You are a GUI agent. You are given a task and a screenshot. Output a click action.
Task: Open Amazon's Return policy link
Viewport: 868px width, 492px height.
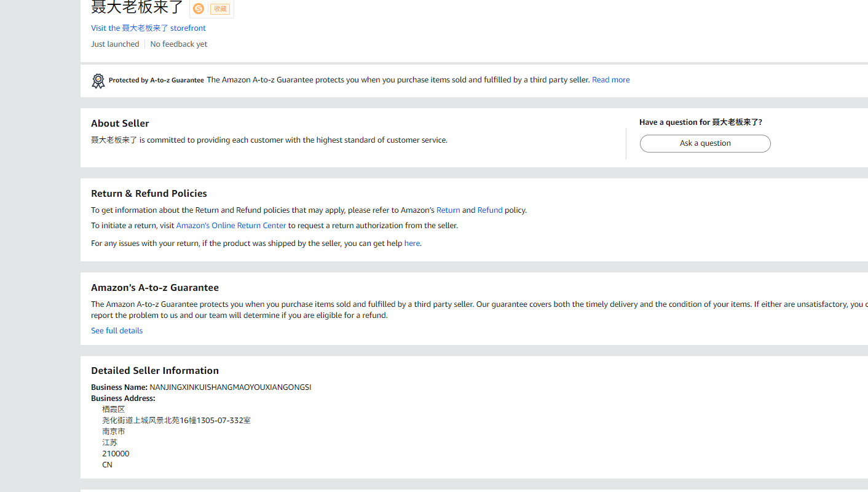coord(448,210)
